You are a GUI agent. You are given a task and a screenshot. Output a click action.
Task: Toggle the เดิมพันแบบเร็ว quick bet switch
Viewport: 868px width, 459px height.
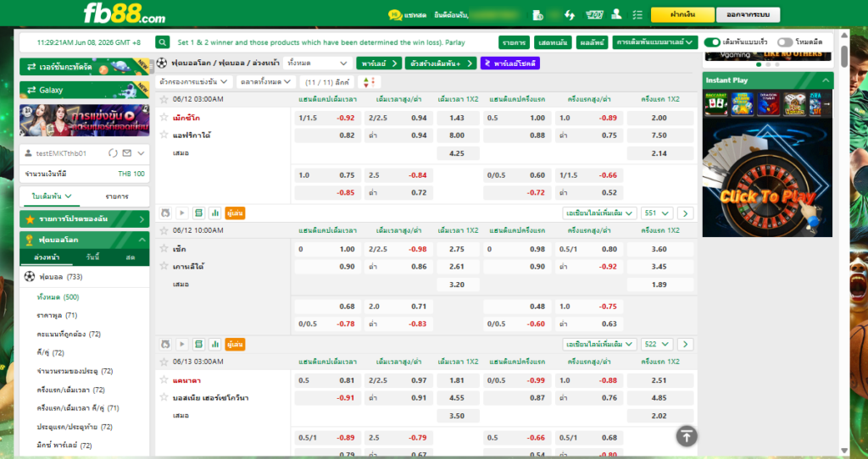(x=712, y=42)
